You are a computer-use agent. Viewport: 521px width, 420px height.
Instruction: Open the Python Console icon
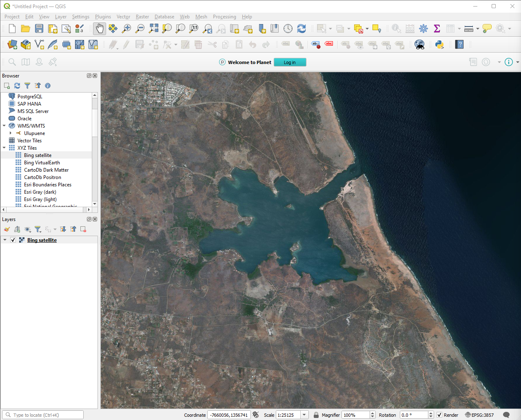(439, 44)
